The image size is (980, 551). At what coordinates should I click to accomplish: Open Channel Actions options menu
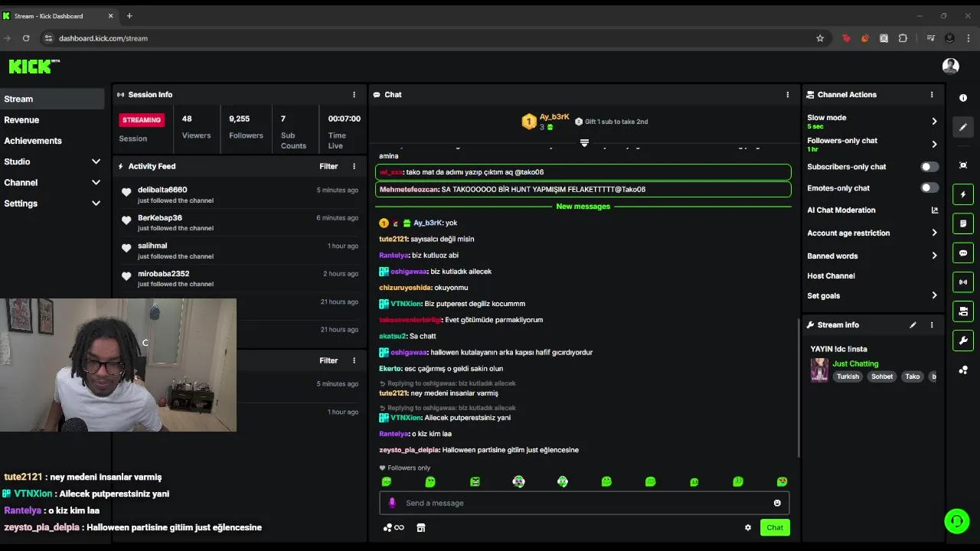932,95
